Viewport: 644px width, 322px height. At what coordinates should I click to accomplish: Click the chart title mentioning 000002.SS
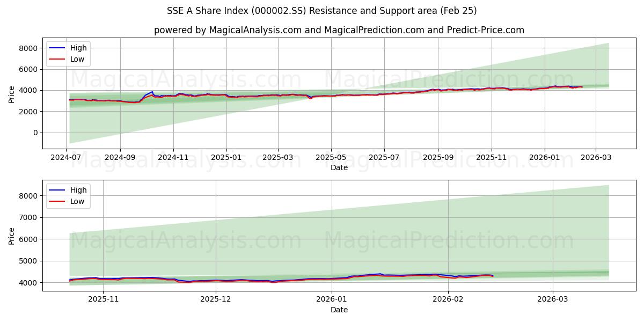click(322, 9)
